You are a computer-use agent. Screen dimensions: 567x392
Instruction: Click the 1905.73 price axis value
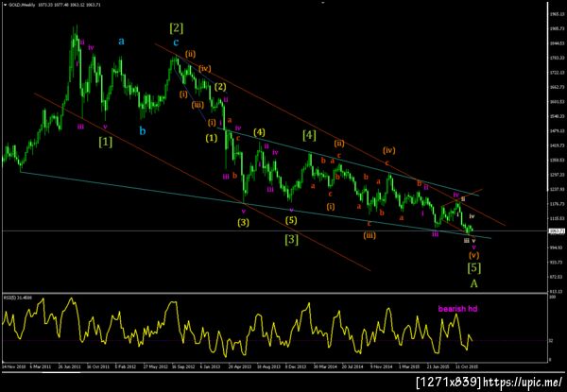pyautogui.click(x=556, y=28)
